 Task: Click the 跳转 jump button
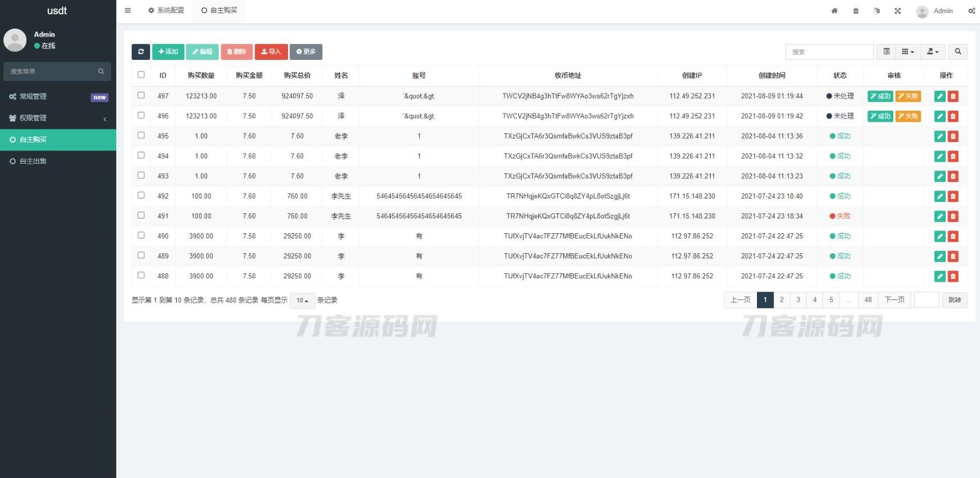click(x=955, y=299)
